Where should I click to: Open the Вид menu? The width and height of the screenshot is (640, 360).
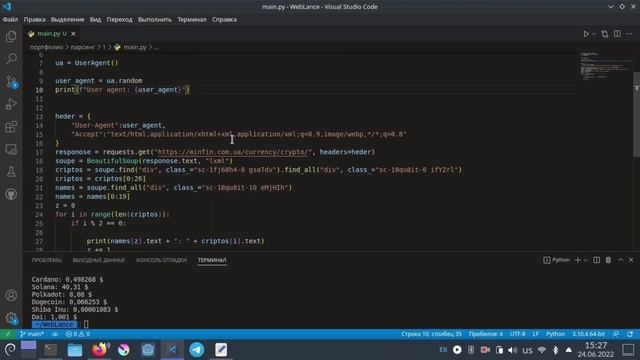(95, 19)
